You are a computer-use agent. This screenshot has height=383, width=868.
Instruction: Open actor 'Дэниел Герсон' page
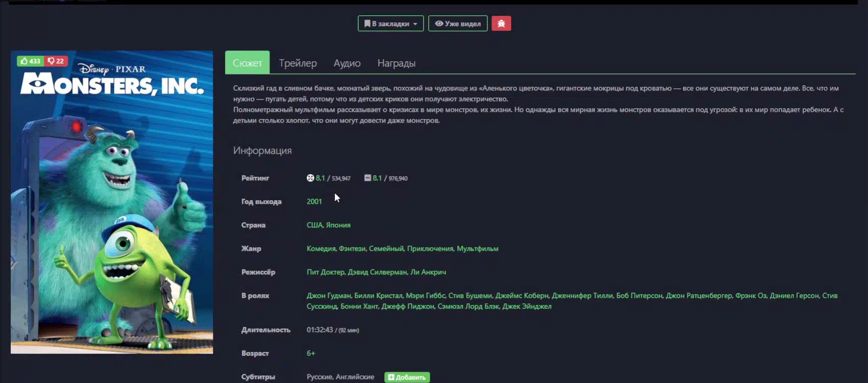click(x=794, y=296)
